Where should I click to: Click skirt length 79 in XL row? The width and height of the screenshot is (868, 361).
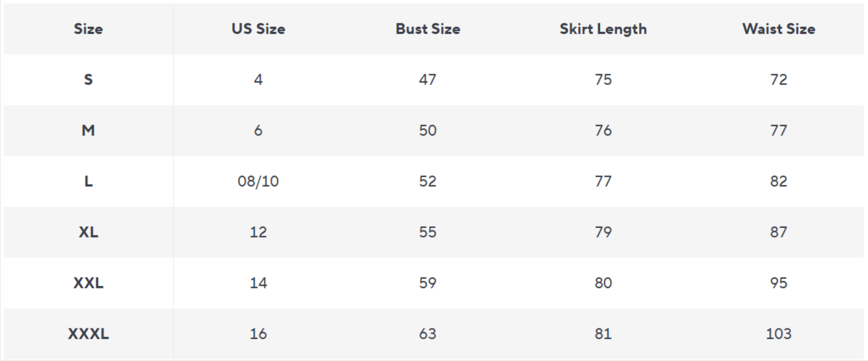[603, 232]
